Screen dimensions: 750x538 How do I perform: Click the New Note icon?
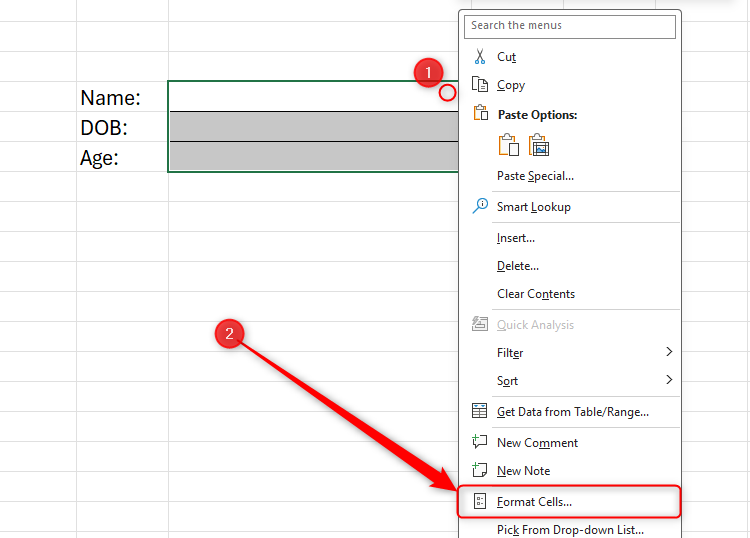480,470
